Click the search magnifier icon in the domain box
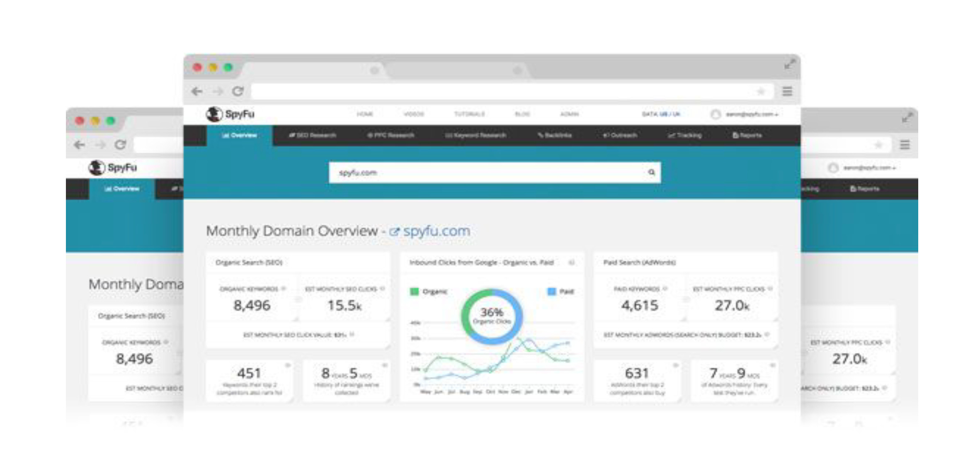 tap(651, 172)
